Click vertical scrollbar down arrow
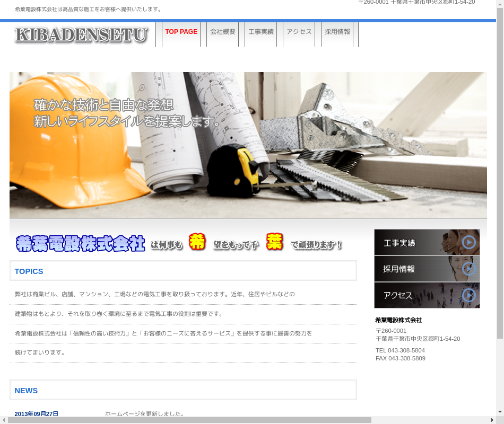Viewport: 504px width, 424px height. [x=500, y=412]
